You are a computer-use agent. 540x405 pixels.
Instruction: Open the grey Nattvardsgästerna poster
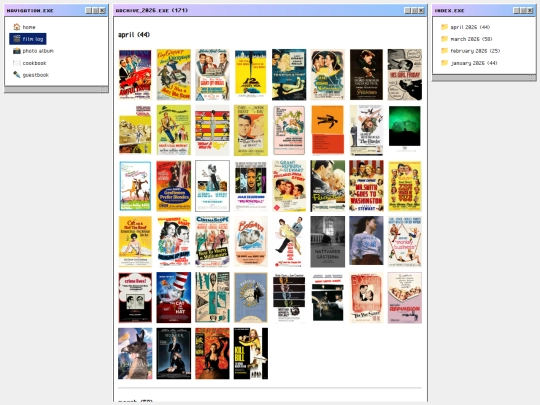tap(328, 242)
